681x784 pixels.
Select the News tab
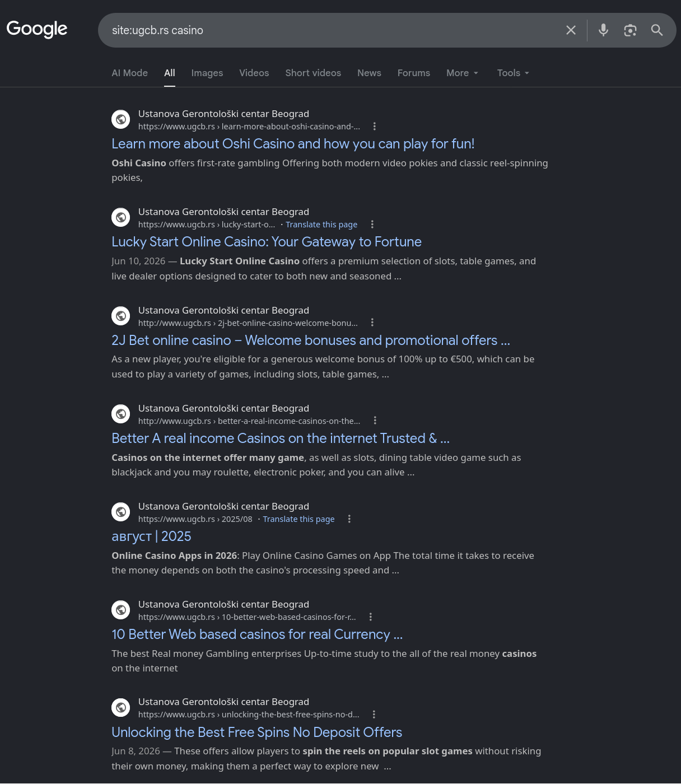click(x=369, y=73)
